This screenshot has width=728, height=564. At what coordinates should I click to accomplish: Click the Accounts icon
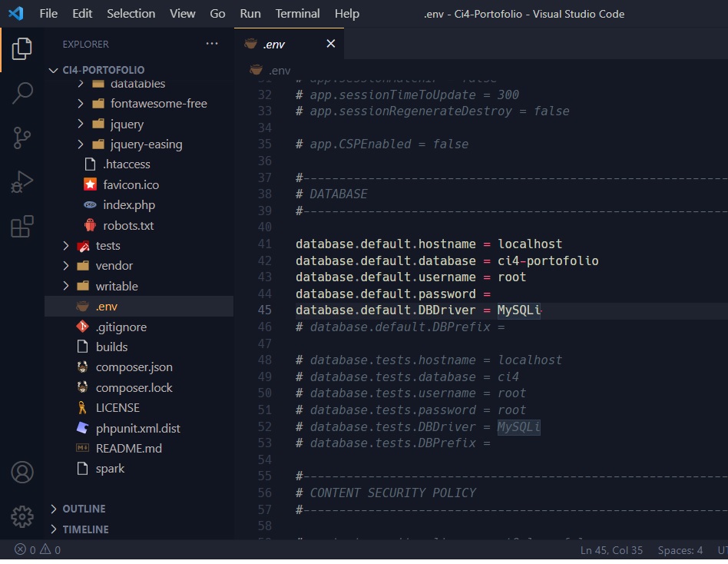(x=22, y=472)
